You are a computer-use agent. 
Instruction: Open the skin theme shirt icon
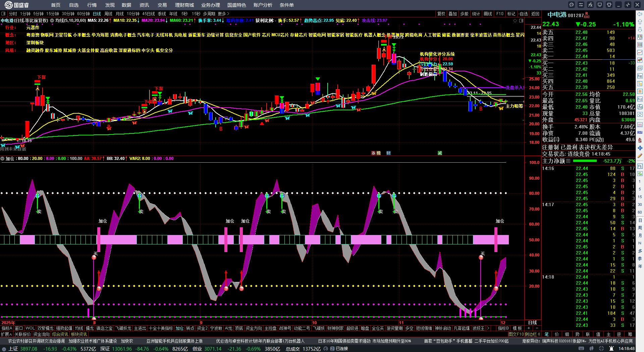[609, 5]
